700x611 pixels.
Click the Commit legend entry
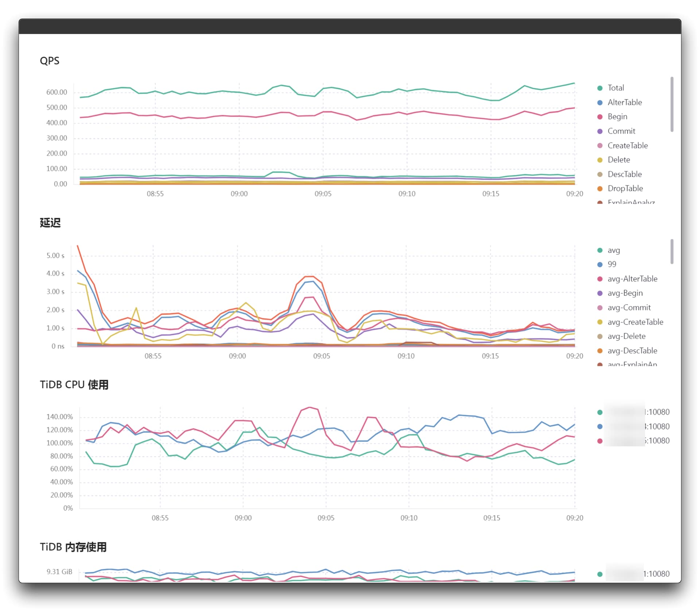pos(621,131)
